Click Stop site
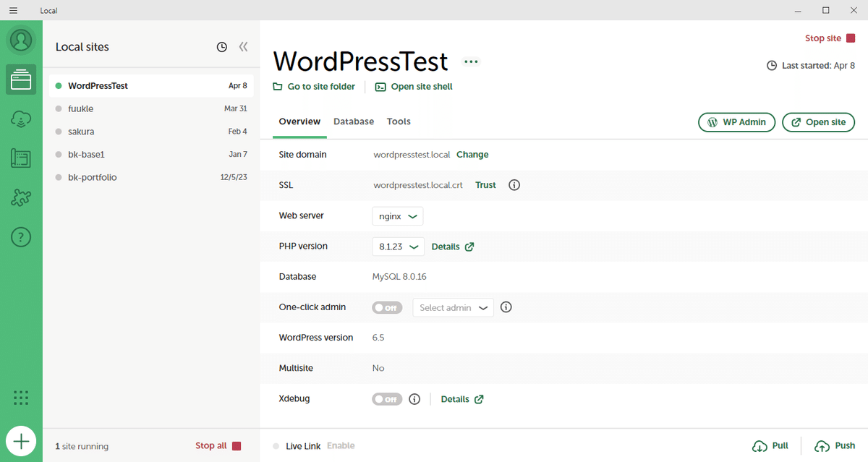The image size is (868, 462). (830, 38)
